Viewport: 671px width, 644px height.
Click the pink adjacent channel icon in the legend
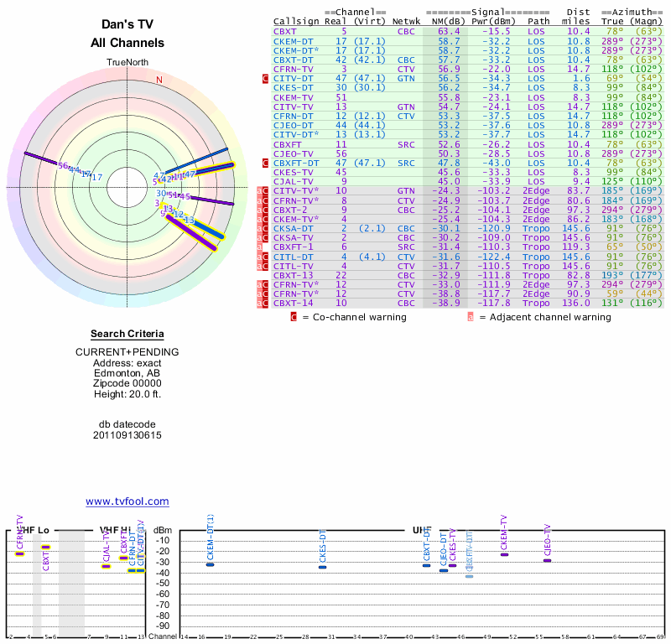471,317
